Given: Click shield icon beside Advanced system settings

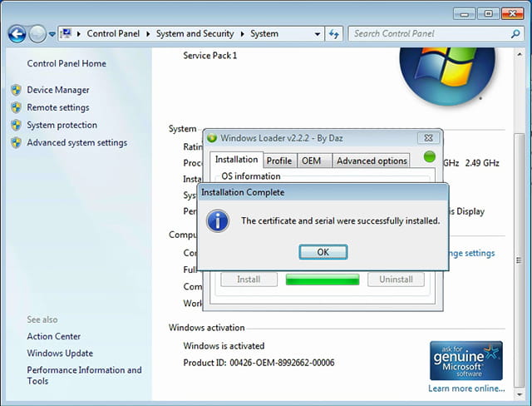Looking at the screenshot, I should point(16,143).
